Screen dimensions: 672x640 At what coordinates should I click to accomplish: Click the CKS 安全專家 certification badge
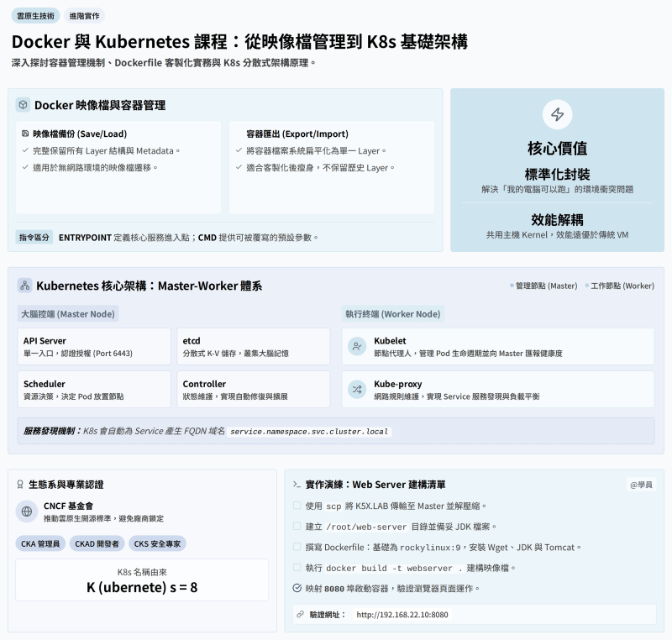(157, 543)
